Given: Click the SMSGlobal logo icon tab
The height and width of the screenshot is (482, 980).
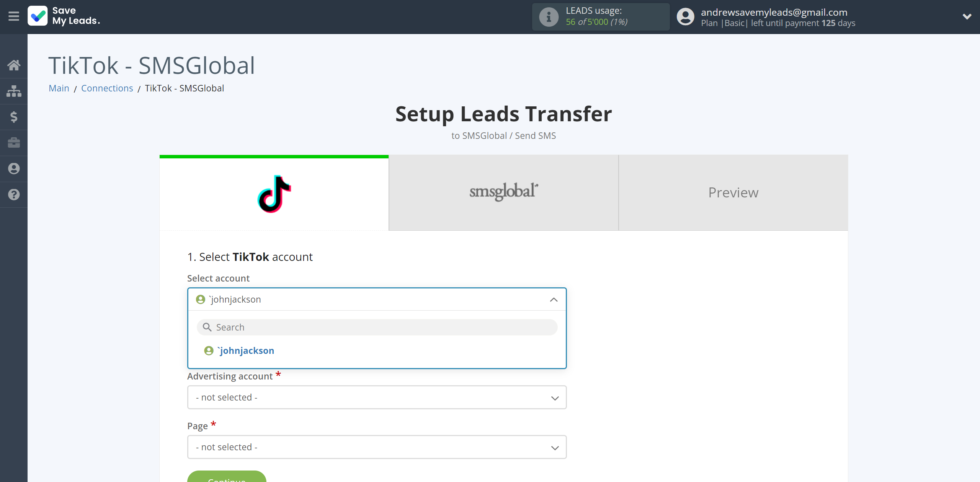Looking at the screenshot, I should pos(504,192).
